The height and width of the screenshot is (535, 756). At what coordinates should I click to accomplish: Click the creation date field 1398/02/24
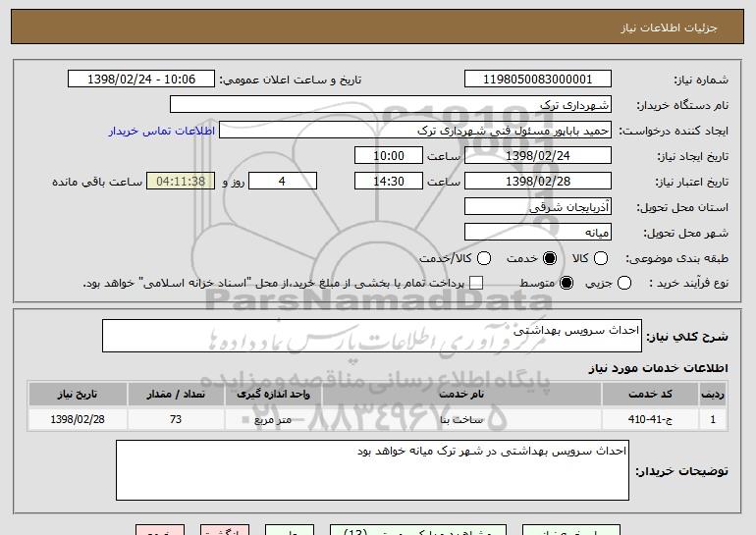click(538, 156)
